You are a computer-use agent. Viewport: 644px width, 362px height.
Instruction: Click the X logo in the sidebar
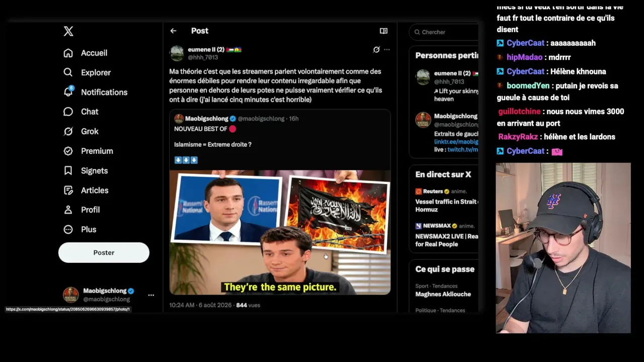68,31
